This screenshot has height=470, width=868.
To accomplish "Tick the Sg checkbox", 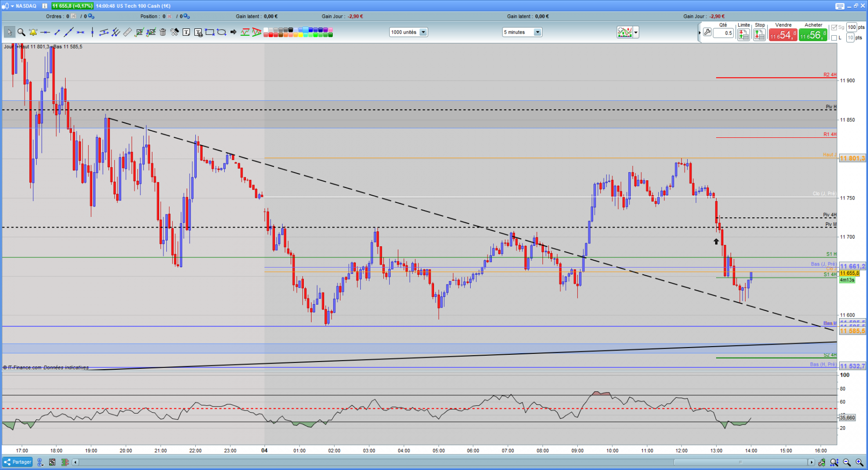I will click(x=834, y=27).
